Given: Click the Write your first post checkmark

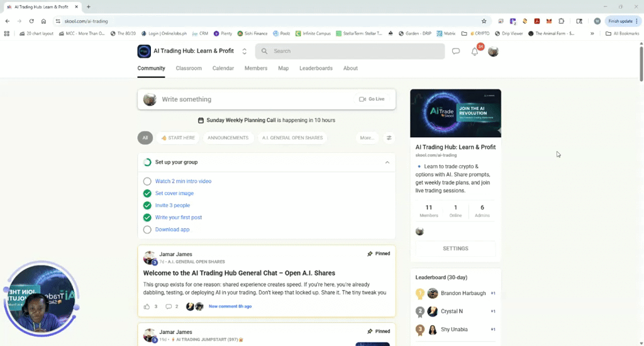Looking at the screenshot, I should 147,218.
